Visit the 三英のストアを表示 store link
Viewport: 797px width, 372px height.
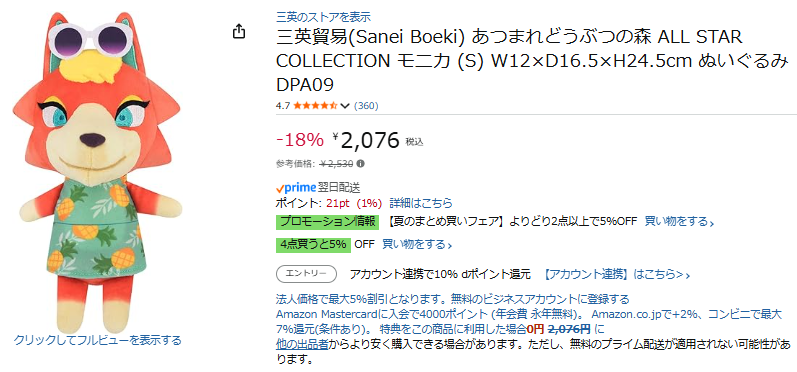[x=323, y=17]
